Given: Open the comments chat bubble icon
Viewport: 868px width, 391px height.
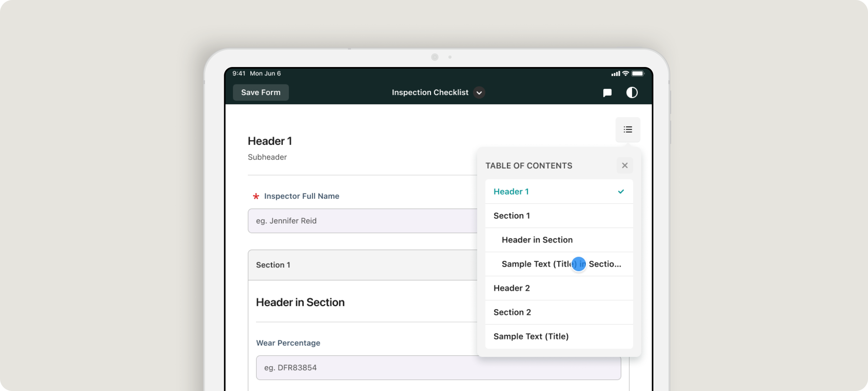Looking at the screenshot, I should click(x=607, y=93).
